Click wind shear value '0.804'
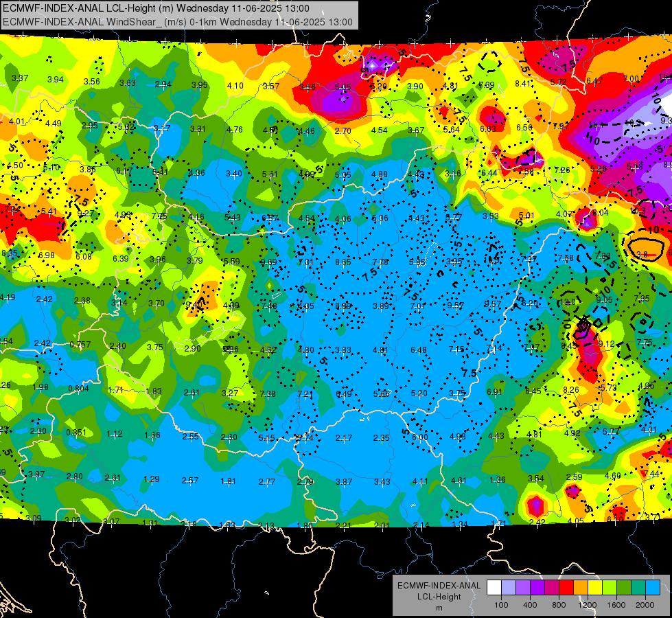The image size is (672, 618). (x=78, y=389)
